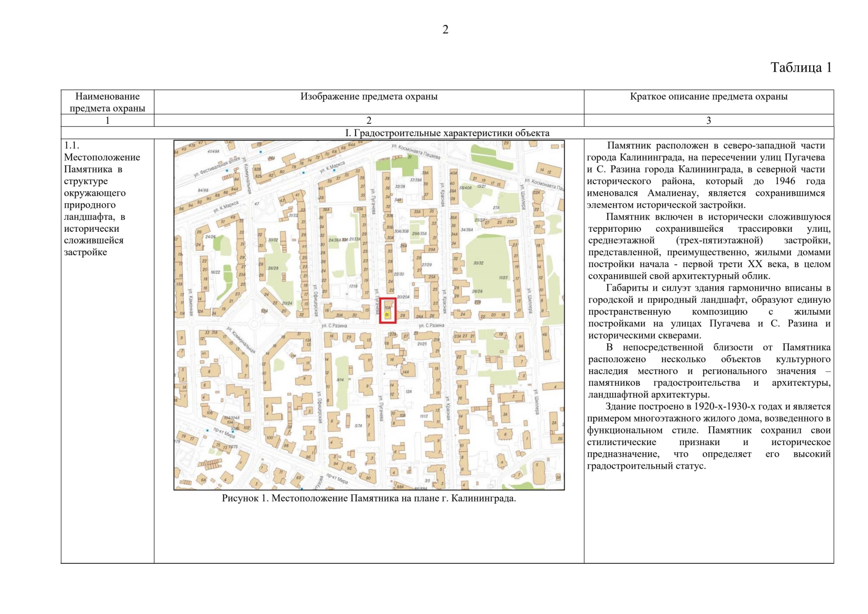
Task: Click the column number "3" cell
Action: click(x=708, y=121)
